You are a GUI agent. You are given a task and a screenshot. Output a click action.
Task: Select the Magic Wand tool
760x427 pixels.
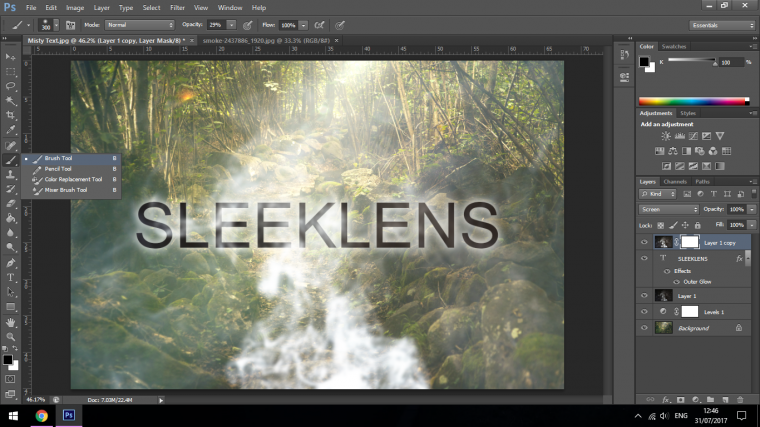click(x=10, y=101)
